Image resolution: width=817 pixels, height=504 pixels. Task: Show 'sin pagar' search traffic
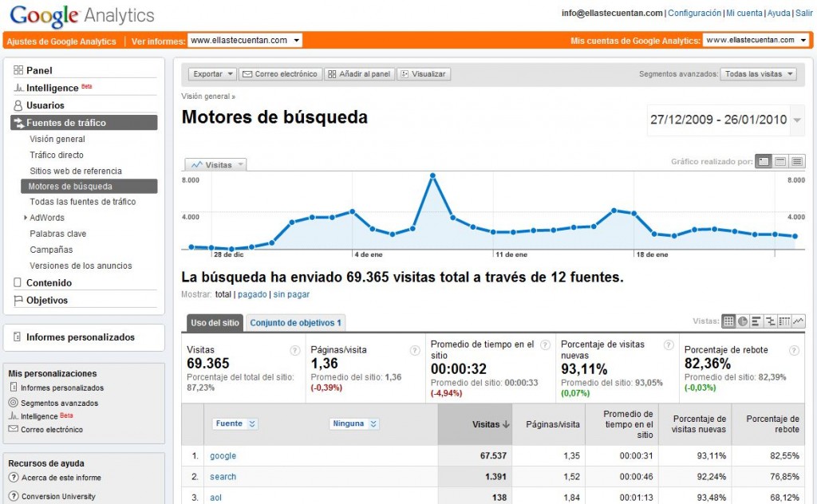tap(291, 294)
